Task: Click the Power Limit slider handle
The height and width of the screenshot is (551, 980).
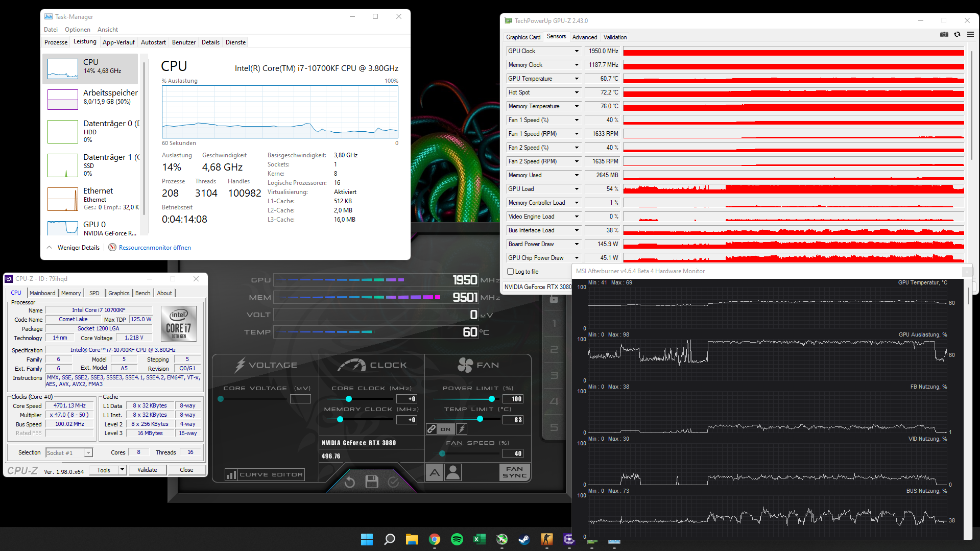Action: pyautogui.click(x=491, y=399)
